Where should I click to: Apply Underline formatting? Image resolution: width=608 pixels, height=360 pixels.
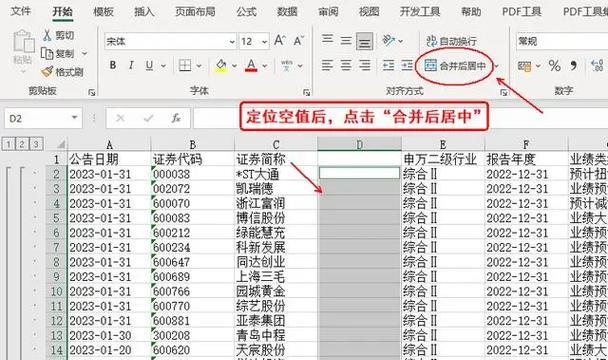click(x=149, y=66)
